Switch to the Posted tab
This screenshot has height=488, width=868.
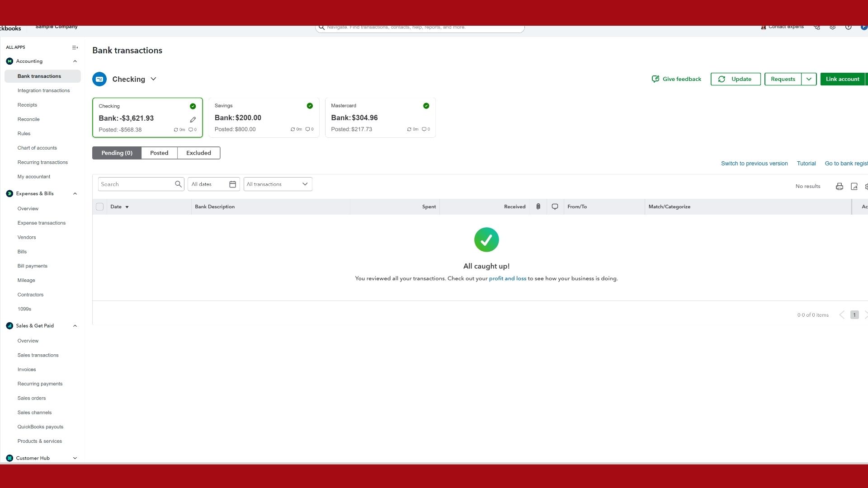(159, 153)
